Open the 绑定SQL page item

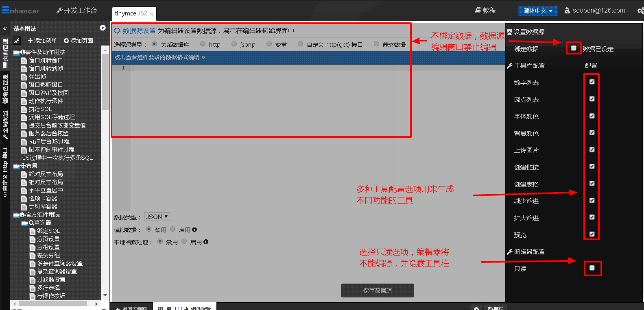pyautogui.click(x=48, y=231)
